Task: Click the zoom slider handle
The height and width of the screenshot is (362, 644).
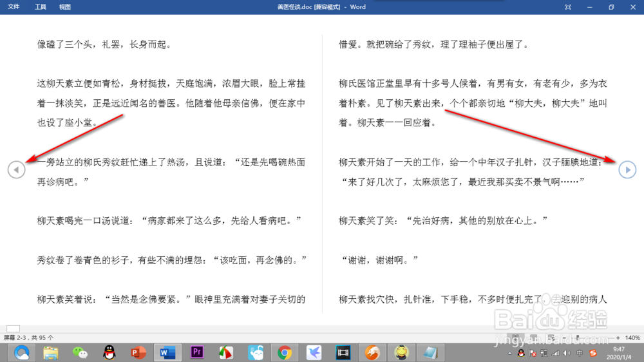Action: 578,338
